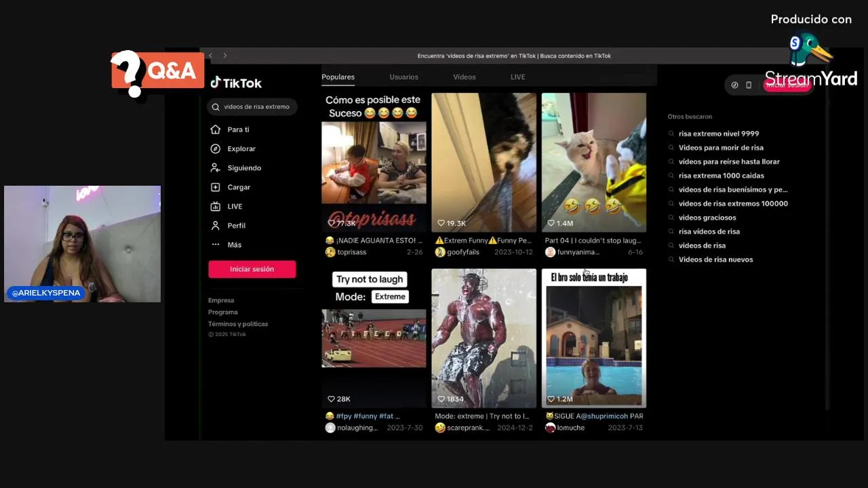Image resolution: width=868 pixels, height=488 pixels.
Task: Click heart icon on 1.4M video
Action: [x=551, y=223]
